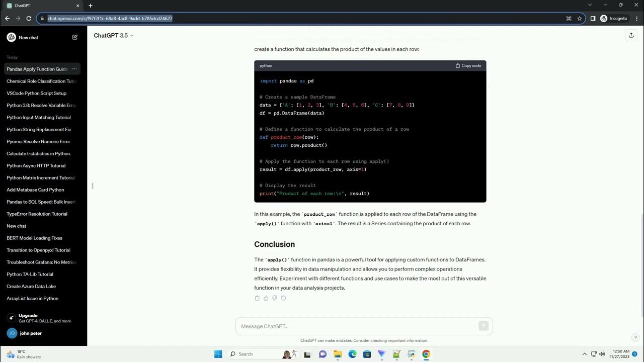
Task: Click the browser forward arrow
Action: pos(18,18)
